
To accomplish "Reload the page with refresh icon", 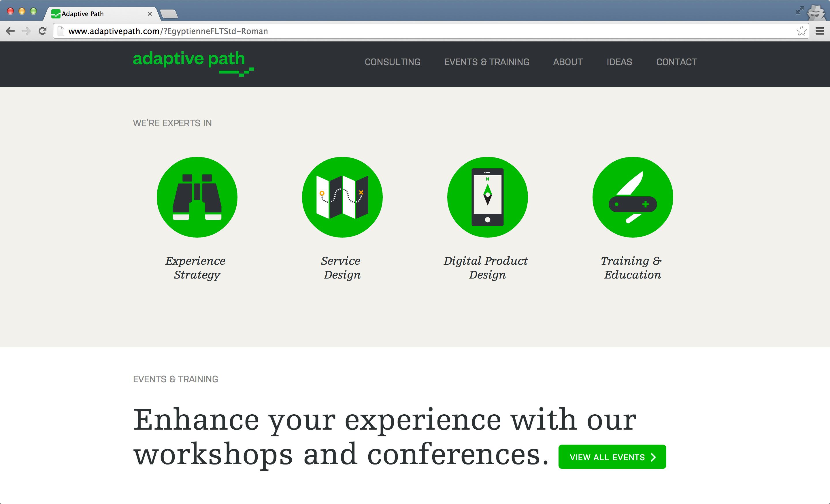I will click(42, 31).
